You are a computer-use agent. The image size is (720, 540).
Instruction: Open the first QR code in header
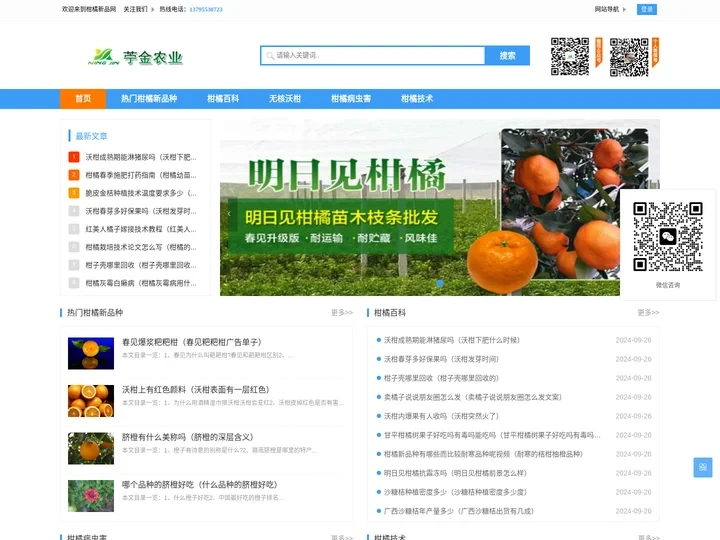point(570,56)
